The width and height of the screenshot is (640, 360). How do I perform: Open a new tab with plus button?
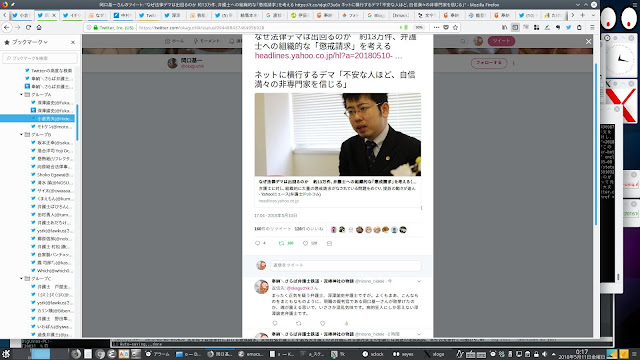coord(582,15)
